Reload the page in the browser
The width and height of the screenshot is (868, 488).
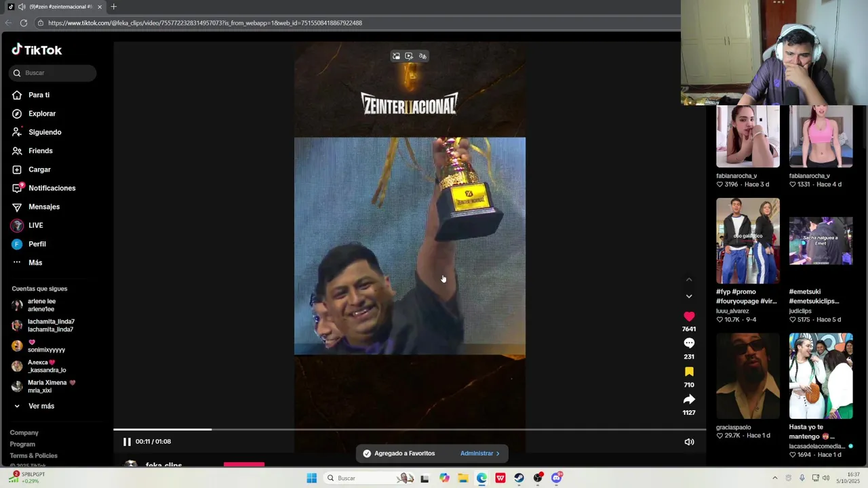pyautogui.click(x=24, y=23)
